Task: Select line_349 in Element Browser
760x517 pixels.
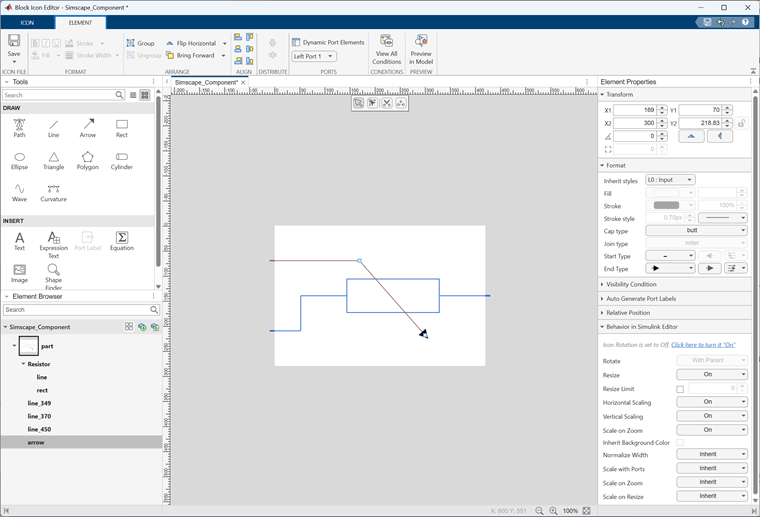Action: pos(39,403)
